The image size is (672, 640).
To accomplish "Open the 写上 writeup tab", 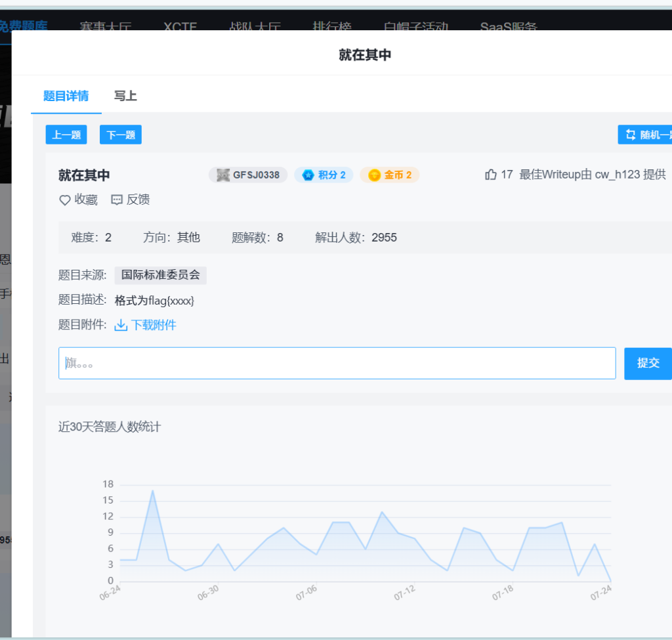I will (x=125, y=96).
